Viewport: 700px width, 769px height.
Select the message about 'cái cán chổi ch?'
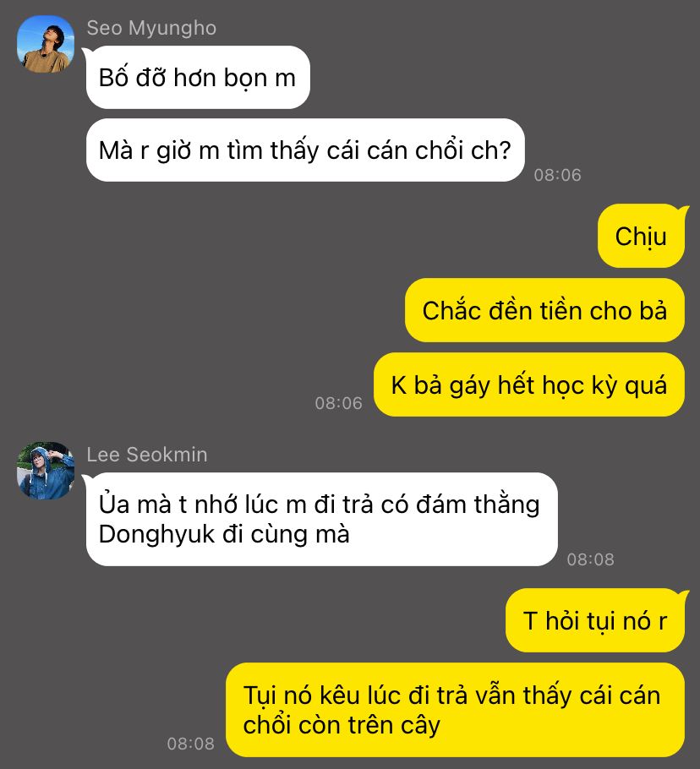click(x=305, y=150)
